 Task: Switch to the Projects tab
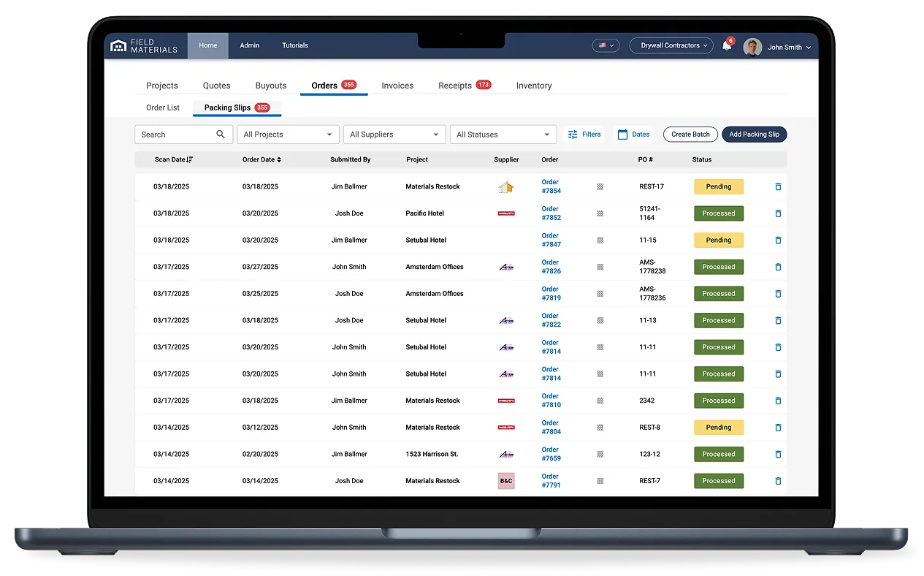click(x=162, y=86)
